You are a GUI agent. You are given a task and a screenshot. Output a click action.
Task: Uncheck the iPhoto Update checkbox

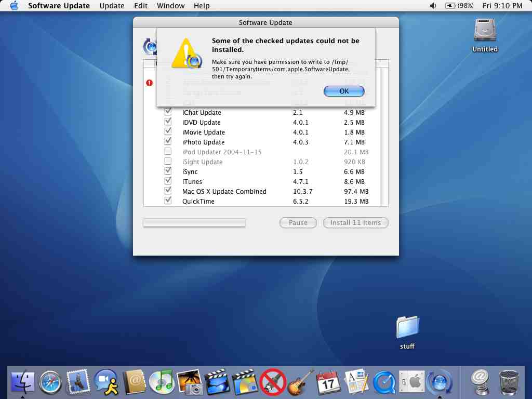(x=168, y=141)
